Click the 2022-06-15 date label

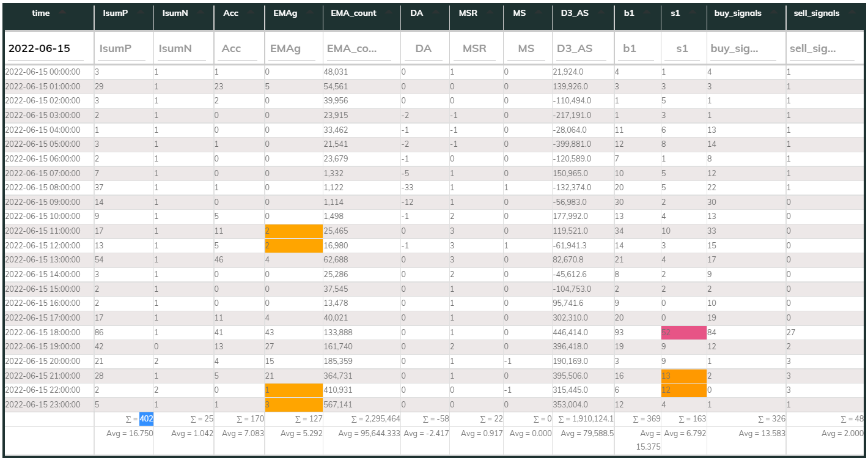coord(40,48)
